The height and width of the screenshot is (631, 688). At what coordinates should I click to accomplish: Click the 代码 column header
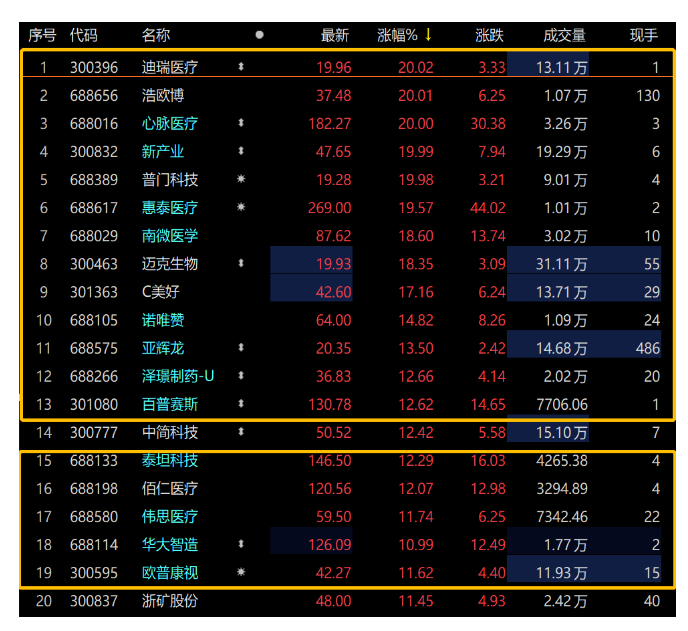click(84, 35)
